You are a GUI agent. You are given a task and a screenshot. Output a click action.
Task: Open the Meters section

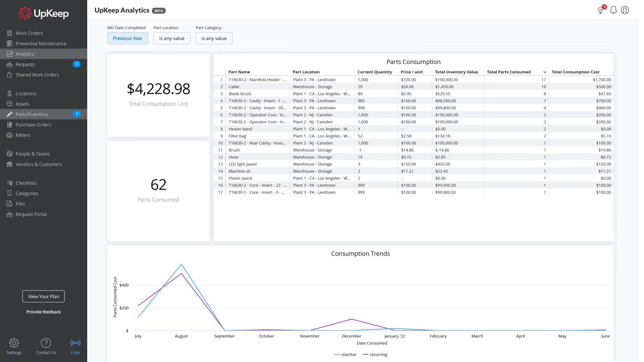click(x=23, y=135)
